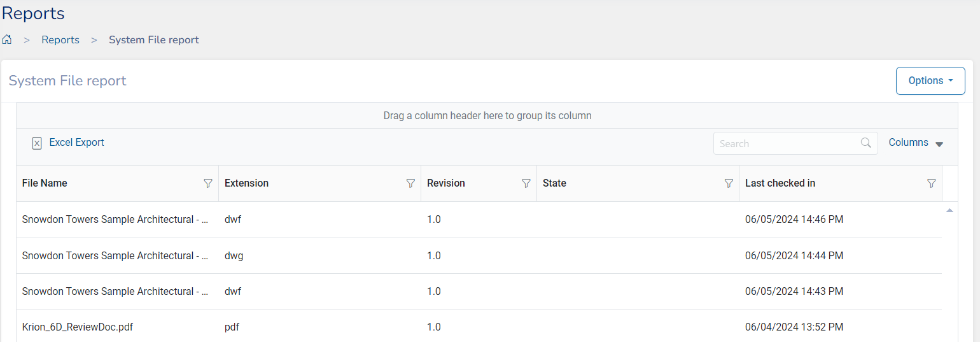Screen dimensions: 980x342
Task: Open the Options dropdown
Action: [930, 81]
